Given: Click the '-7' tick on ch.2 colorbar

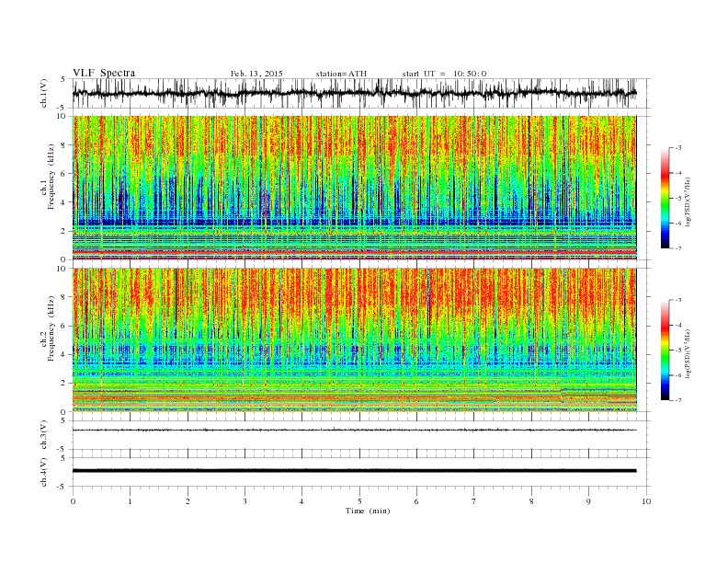Looking at the screenshot, I should 678,400.
